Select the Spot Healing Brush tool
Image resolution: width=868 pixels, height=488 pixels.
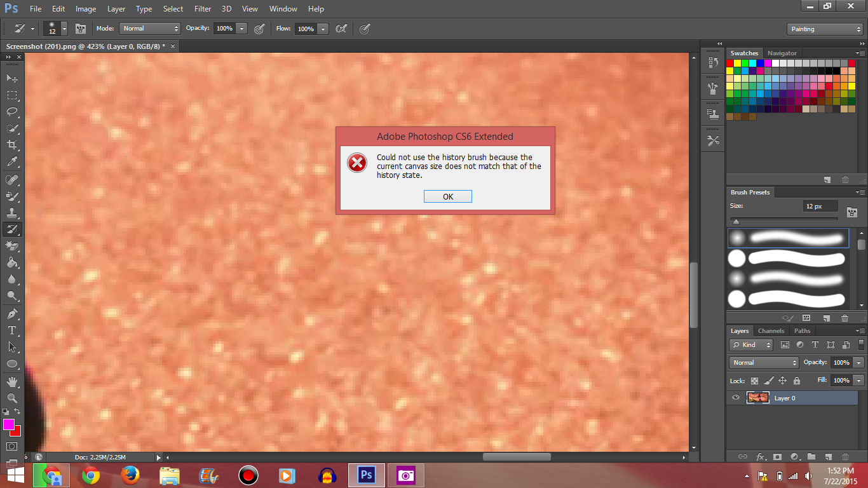(12, 180)
